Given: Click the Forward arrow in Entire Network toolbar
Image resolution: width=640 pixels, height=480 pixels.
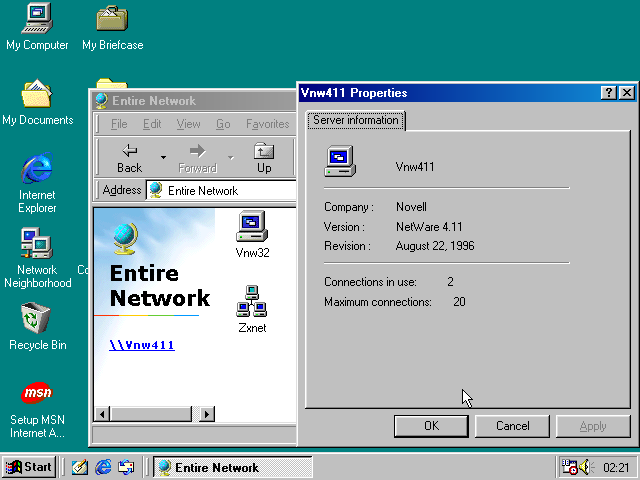Looking at the screenshot, I should click(x=198, y=158).
